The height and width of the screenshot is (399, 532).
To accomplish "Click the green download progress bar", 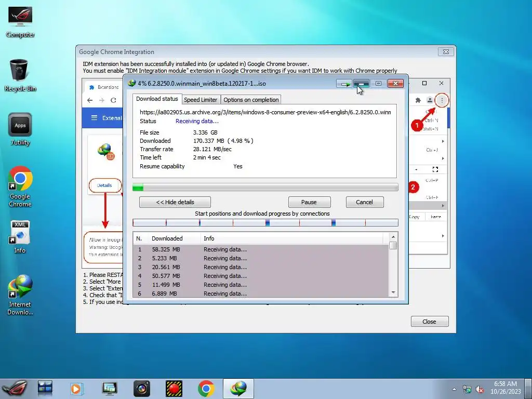I will pos(265,187).
